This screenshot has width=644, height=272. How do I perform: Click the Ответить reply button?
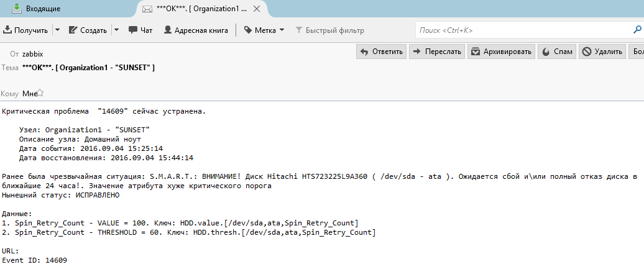click(382, 52)
